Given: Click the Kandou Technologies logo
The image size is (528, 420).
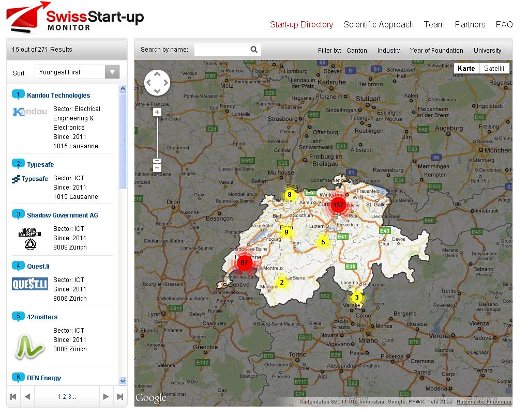Looking at the screenshot, I should coord(29,111).
